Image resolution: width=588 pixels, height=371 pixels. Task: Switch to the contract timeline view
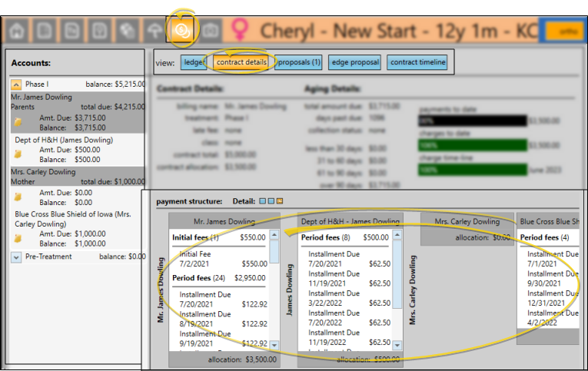click(417, 62)
